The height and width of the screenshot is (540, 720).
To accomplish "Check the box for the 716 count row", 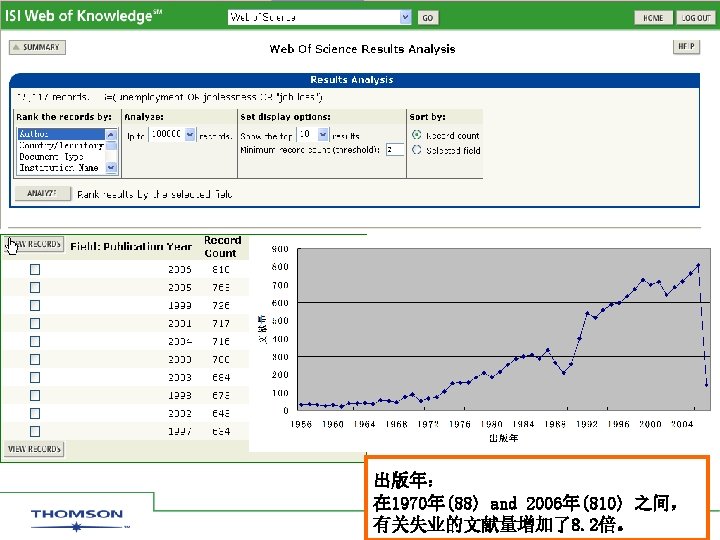I will [35, 342].
